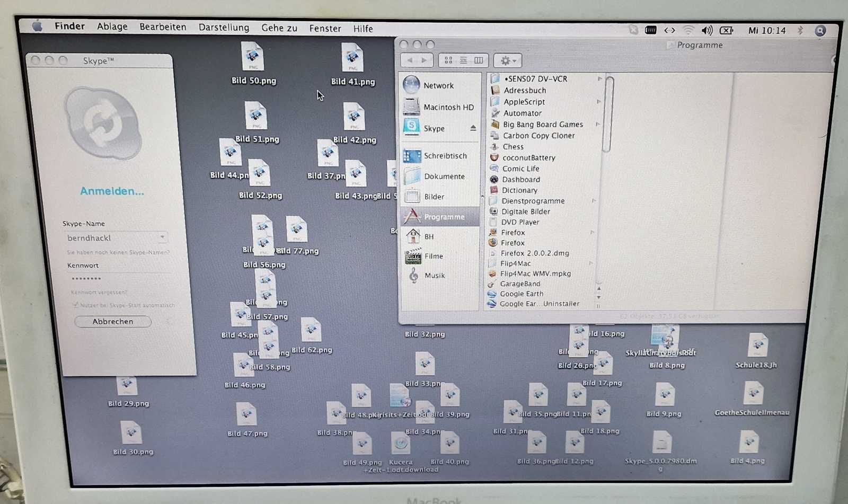Switch Finder to column view
This screenshot has height=504, width=848.
[479, 60]
